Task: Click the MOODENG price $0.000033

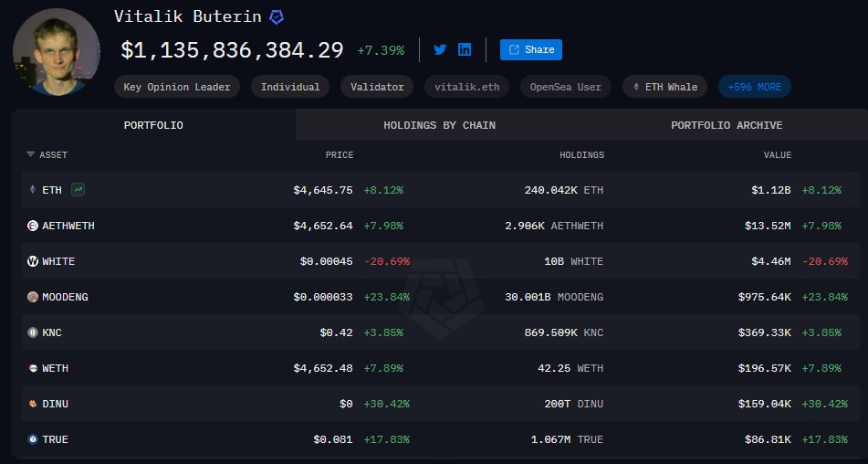Action: click(x=323, y=297)
